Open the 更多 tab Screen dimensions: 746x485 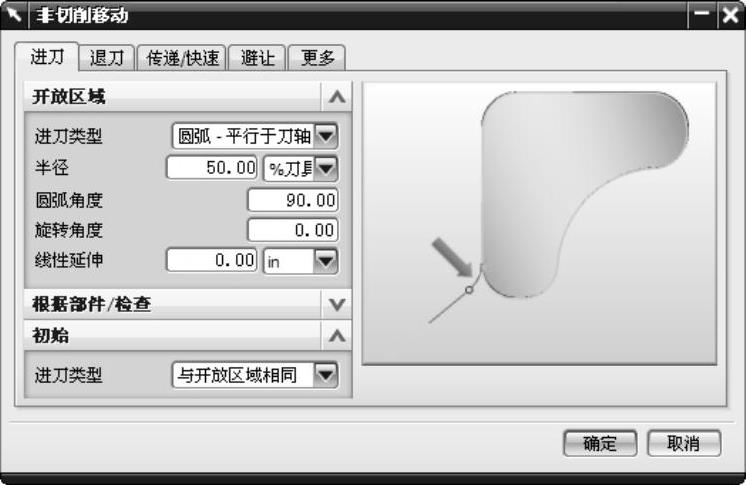tap(317, 58)
